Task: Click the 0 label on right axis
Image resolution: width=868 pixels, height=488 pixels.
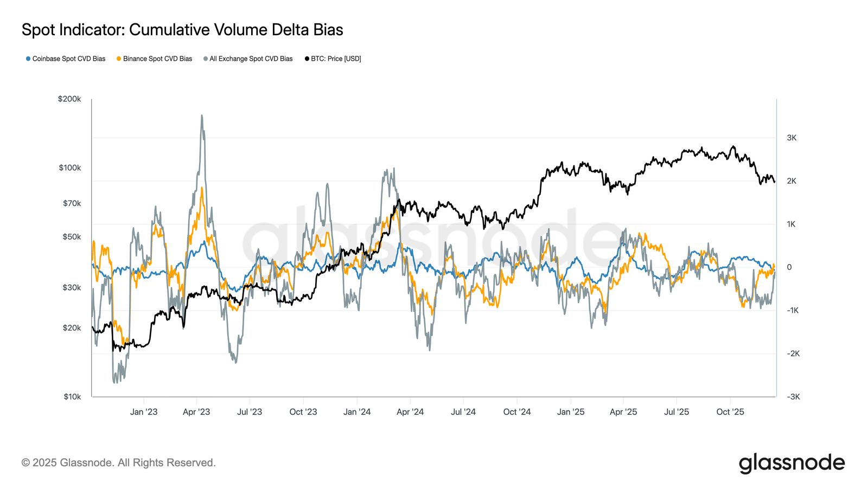Action: 789,267
